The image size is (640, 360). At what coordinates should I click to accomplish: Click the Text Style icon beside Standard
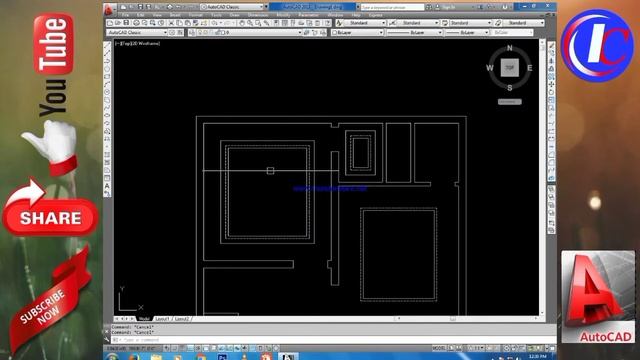tap(339, 23)
